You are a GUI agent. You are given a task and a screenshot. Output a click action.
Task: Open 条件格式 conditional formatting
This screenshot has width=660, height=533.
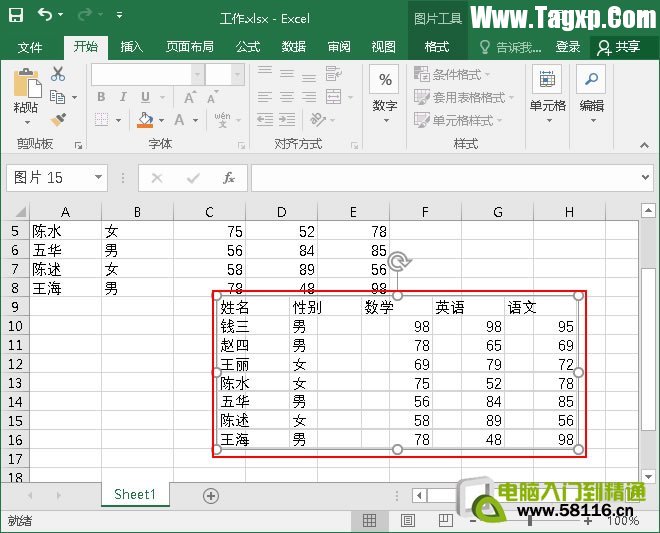452,75
